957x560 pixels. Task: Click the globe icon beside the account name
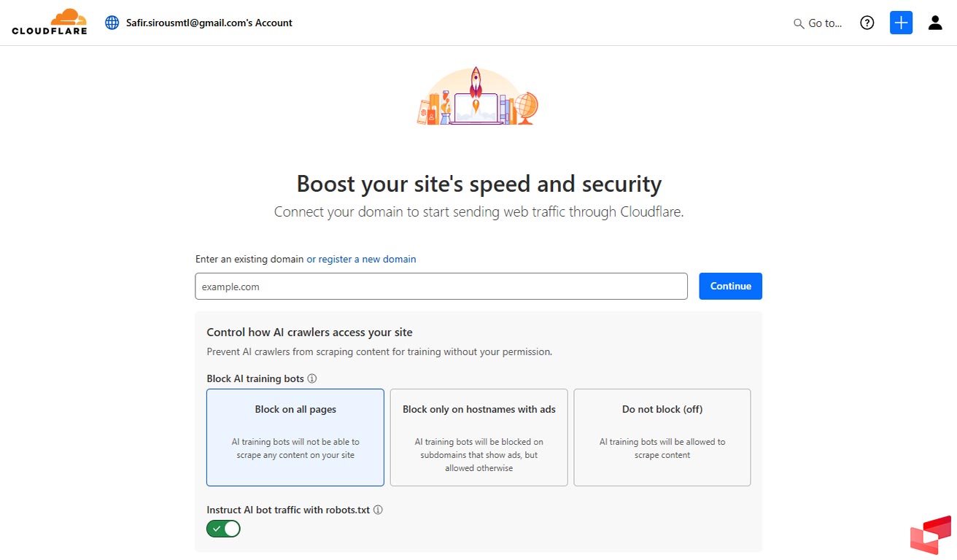(x=112, y=23)
